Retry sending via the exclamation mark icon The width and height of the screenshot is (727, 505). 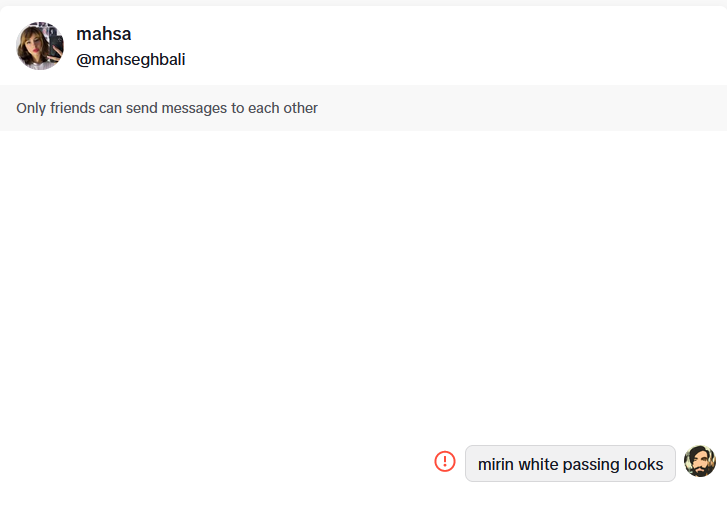click(x=445, y=461)
